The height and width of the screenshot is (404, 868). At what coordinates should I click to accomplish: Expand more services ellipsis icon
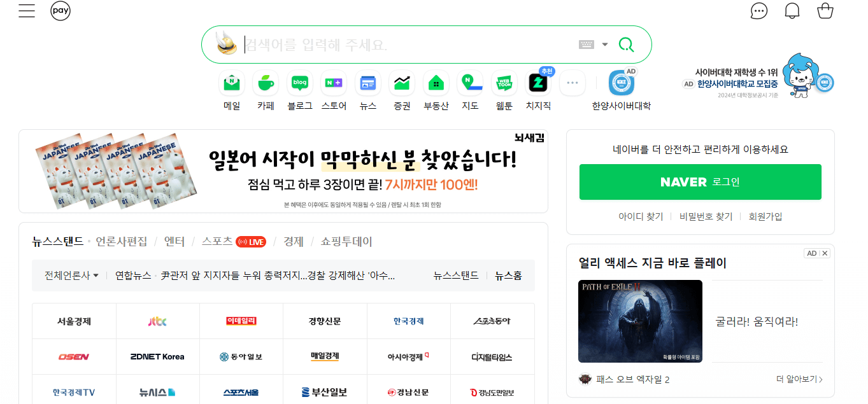coord(573,83)
